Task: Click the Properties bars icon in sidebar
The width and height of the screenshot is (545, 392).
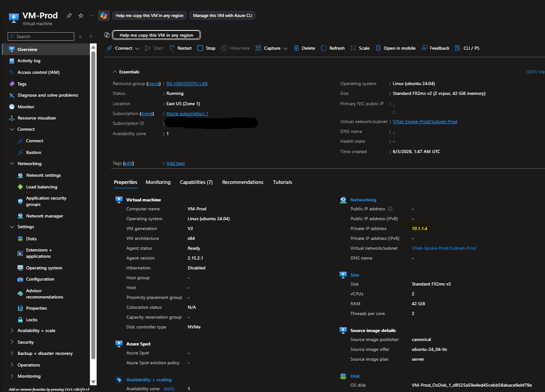Action: (x=21, y=308)
